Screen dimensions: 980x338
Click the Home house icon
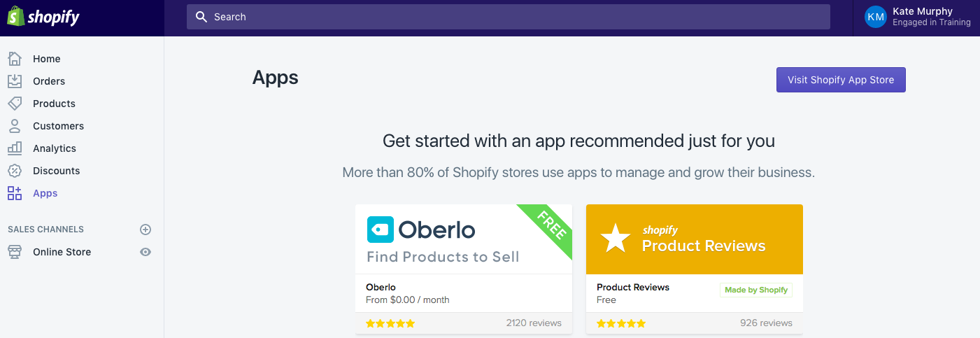pos(15,59)
